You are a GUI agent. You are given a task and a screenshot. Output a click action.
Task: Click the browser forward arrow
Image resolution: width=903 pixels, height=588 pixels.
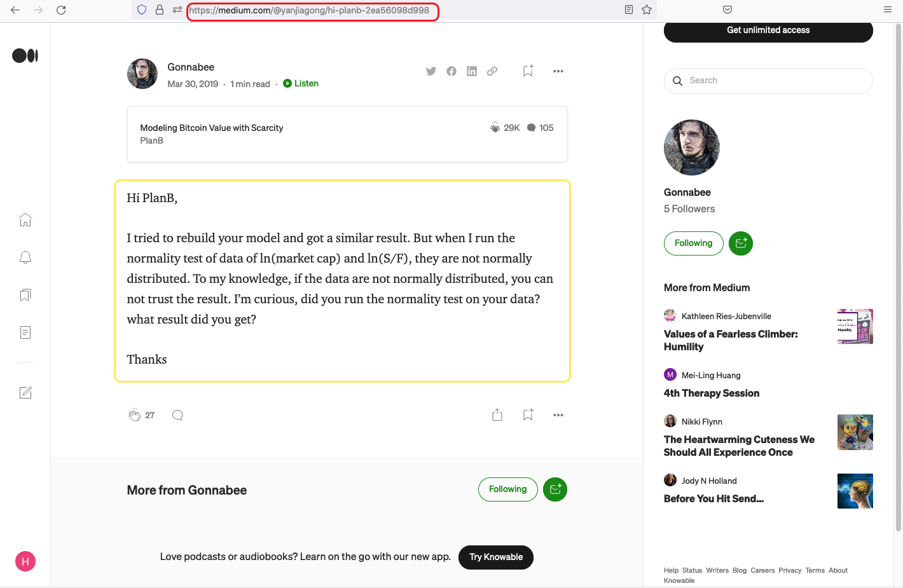tap(38, 10)
